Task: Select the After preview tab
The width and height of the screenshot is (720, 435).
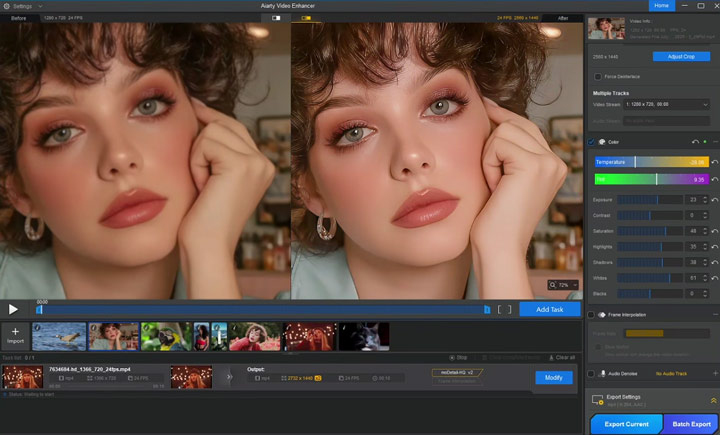Action: [563, 18]
